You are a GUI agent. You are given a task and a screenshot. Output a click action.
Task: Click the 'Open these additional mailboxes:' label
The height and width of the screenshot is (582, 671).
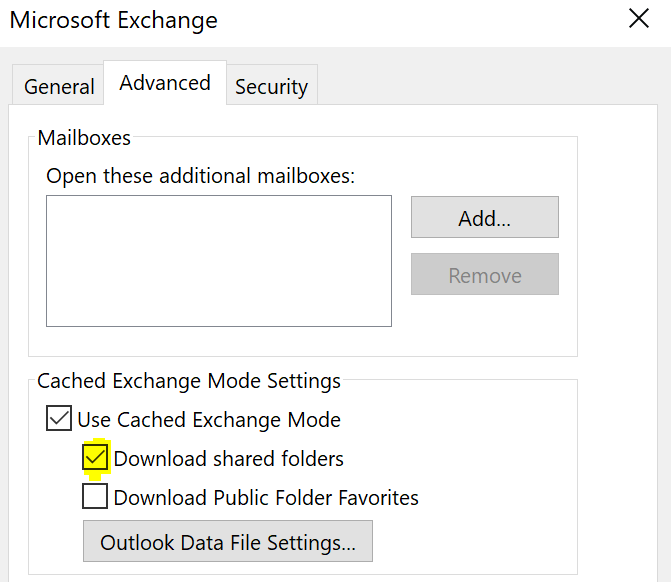click(201, 176)
